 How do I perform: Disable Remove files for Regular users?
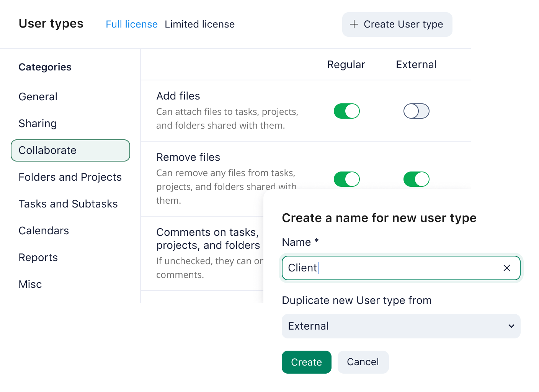346,179
